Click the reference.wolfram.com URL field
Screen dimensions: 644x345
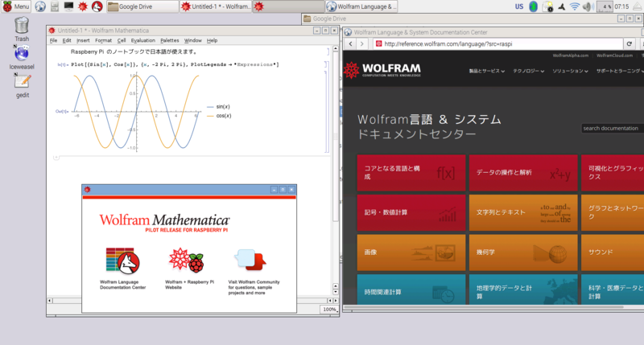pyautogui.click(x=497, y=43)
